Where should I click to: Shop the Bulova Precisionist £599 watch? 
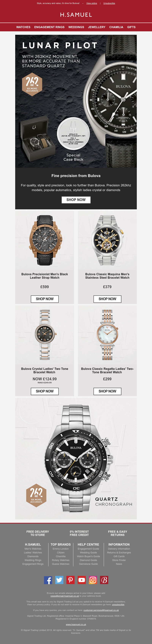point(45,299)
